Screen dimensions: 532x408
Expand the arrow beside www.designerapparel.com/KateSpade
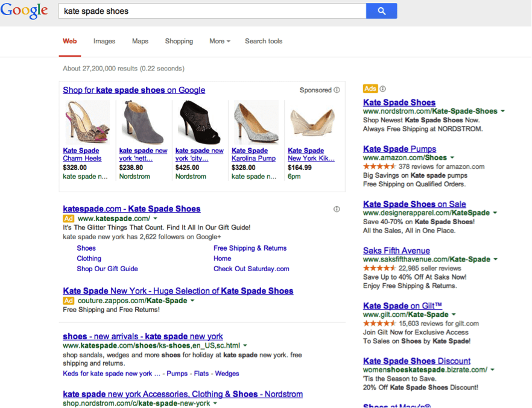click(x=495, y=213)
